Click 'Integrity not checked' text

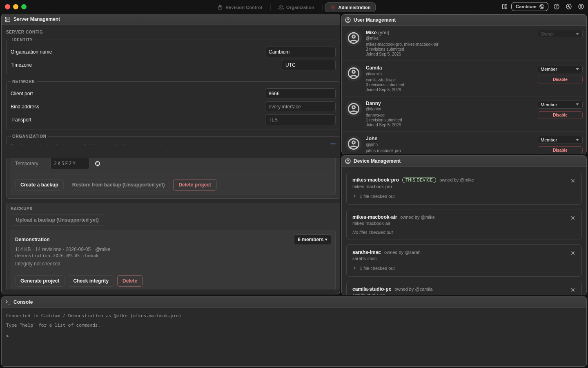(x=38, y=264)
